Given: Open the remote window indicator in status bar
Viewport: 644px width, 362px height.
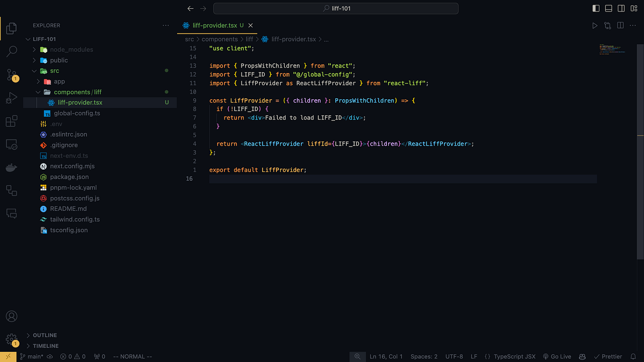Looking at the screenshot, I should click(8, 356).
